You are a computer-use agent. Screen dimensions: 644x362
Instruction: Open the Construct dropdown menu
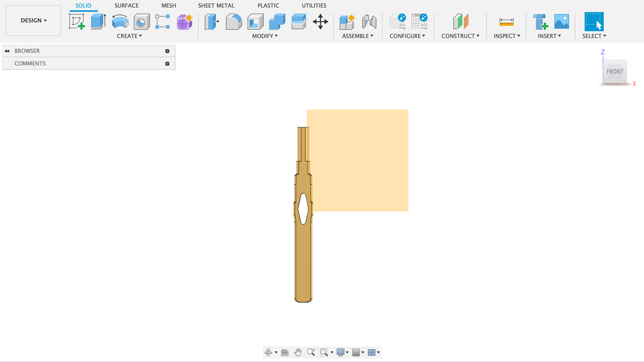(460, 36)
